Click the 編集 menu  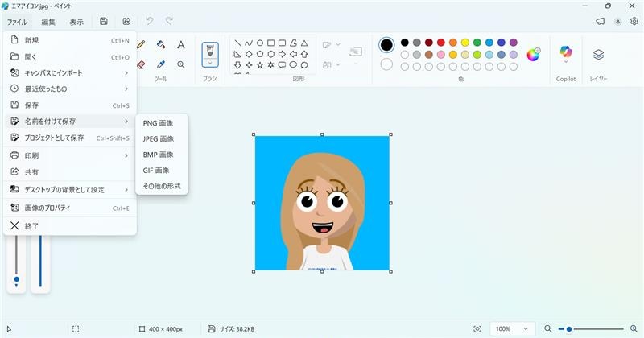(x=48, y=22)
